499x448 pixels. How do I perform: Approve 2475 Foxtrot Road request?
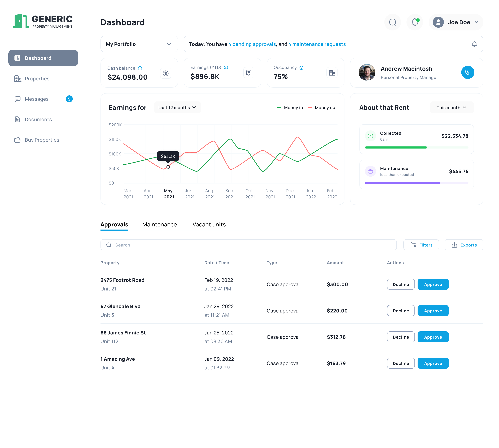tap(433, 284)
